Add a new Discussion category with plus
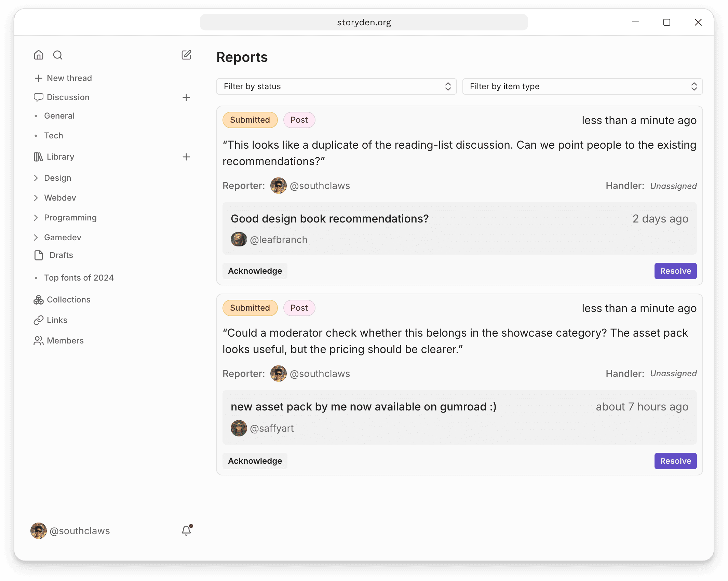 186,97
